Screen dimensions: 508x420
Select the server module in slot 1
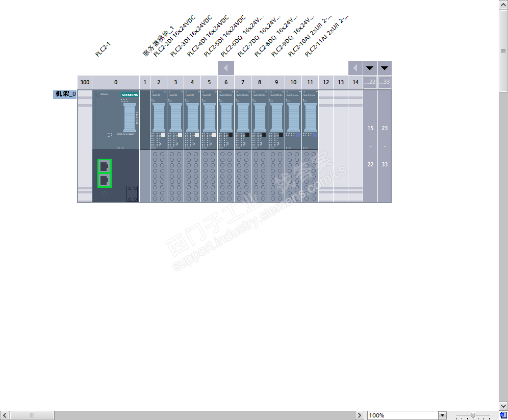pos(145,146)
